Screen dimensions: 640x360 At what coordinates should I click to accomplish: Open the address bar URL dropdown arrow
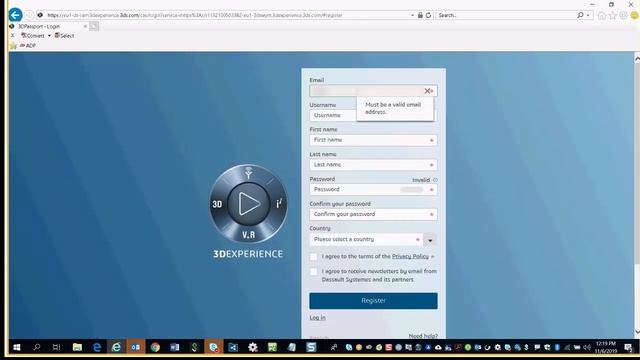(412, 15)
